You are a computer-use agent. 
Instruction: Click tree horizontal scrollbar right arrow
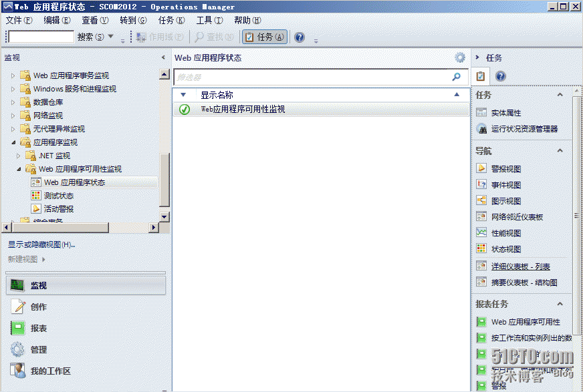click(x=154, y=227)
